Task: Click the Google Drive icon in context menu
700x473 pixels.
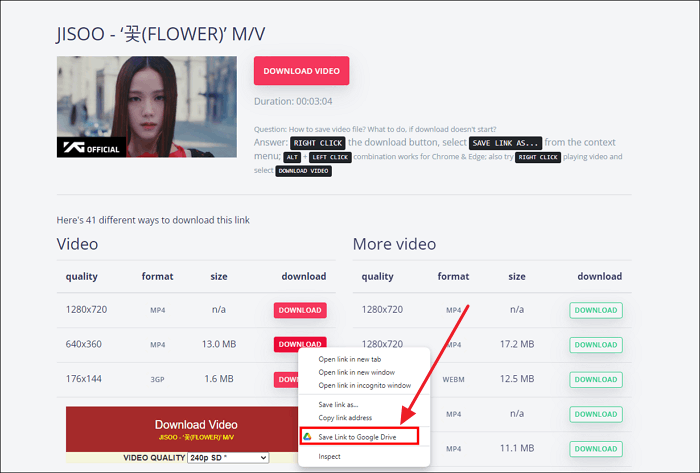Action: pyautogui.click(x=309, y=437)
